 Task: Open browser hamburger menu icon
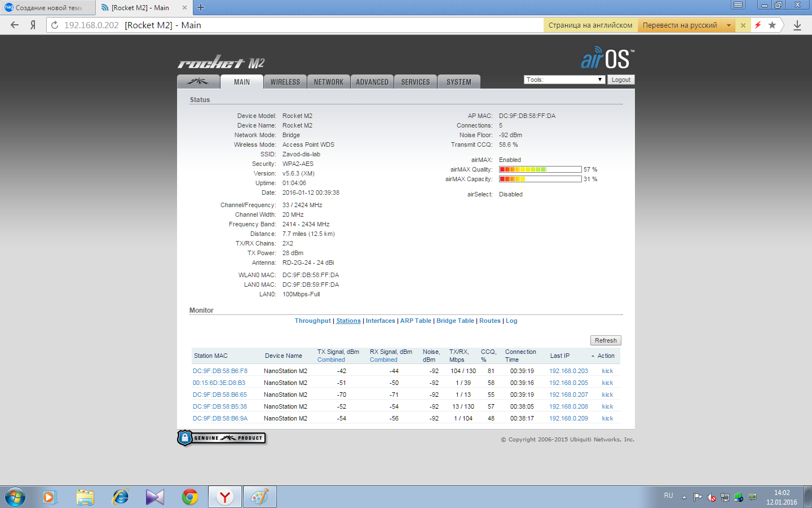coord(738,5)
